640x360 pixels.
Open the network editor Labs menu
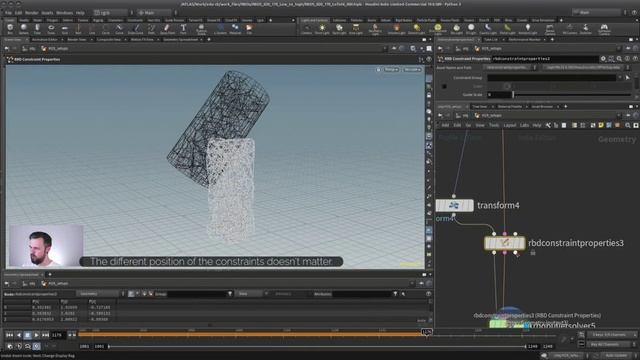point(524,125)
